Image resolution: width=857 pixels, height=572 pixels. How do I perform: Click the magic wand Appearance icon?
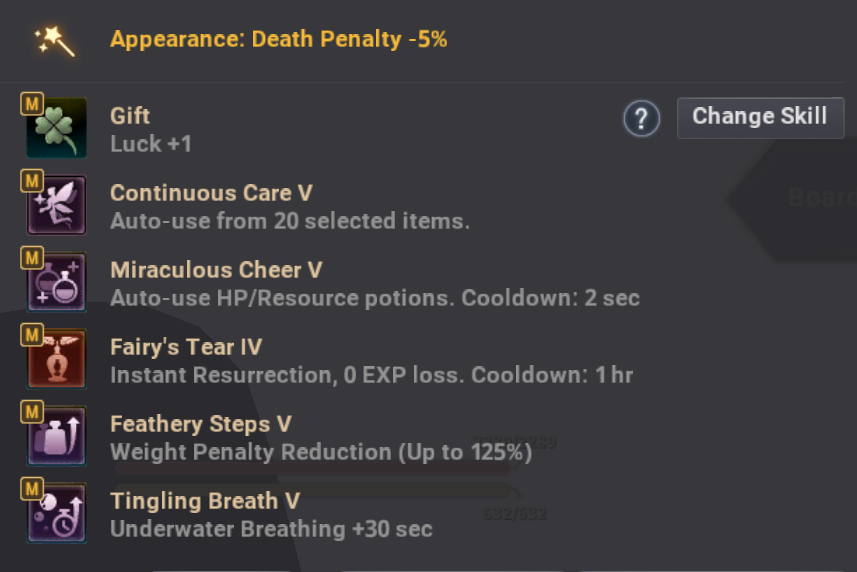pos(55,41)
